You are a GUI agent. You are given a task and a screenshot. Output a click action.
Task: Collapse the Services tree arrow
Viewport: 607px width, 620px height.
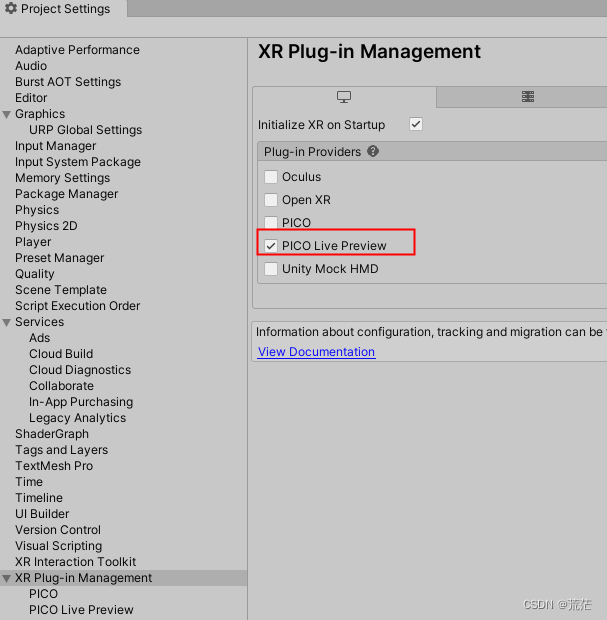6,322
